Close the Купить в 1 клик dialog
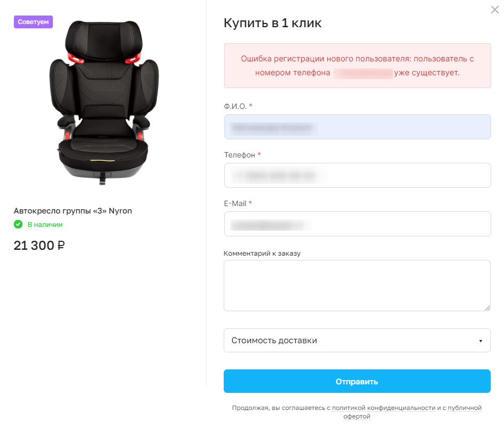This screenshot has height=442, width=504. (495, 10)
